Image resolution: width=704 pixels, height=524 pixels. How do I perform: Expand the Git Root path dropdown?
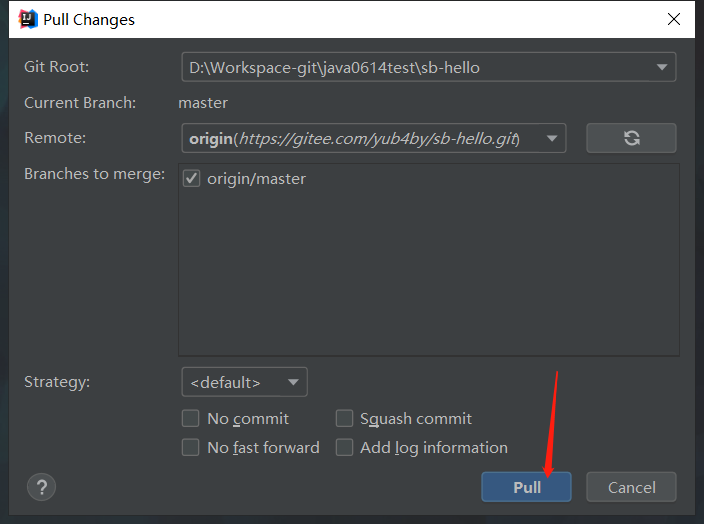[x=661, y=67]
